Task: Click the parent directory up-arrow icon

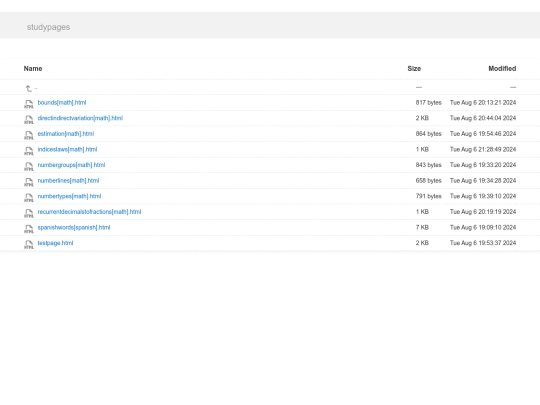Action: coord(29,89)
